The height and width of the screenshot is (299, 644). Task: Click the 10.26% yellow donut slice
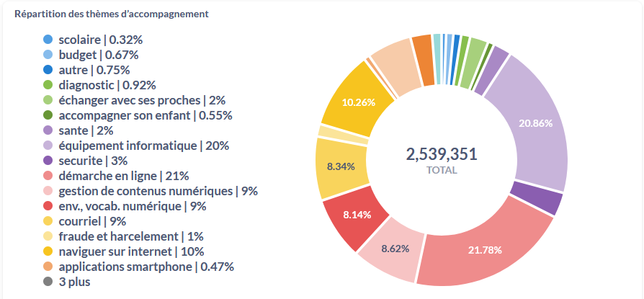(358, 102)
